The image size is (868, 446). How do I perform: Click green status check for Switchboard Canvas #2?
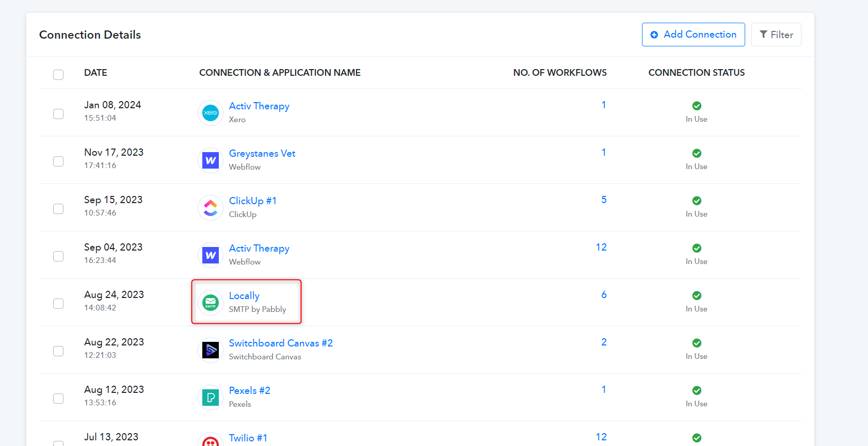click(x=697, y=343)
